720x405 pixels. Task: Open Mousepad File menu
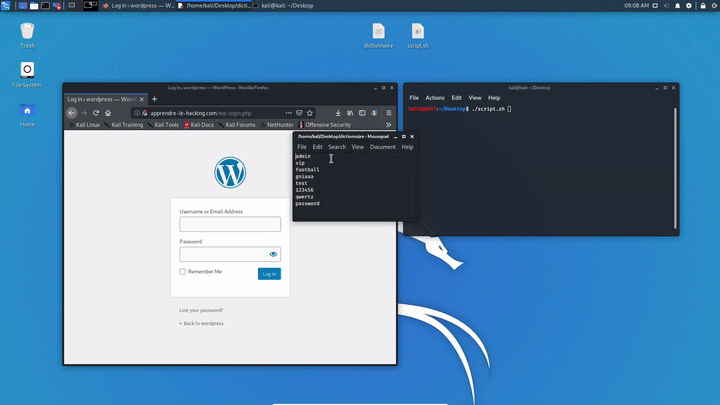click(302, 147)
